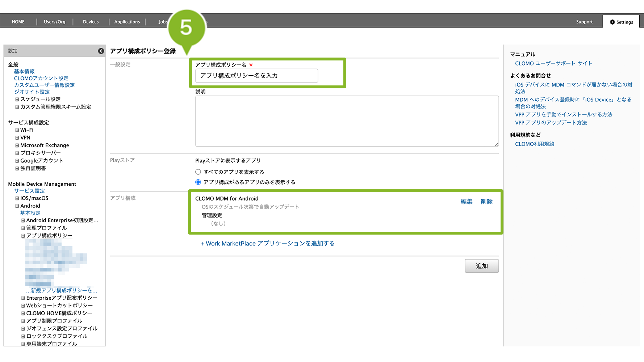Click 編集 for CLOMO MDM for Android
Screen dimensions: 644x362
[466, 202]
